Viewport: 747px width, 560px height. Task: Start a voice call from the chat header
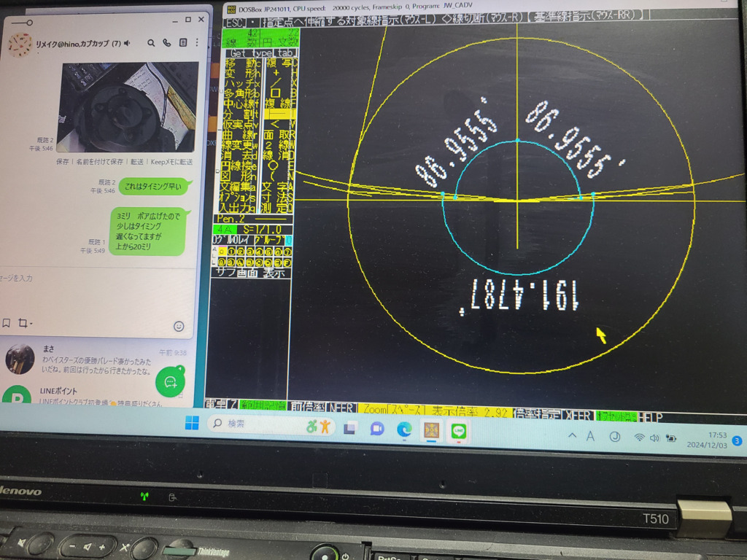point(167,43)
